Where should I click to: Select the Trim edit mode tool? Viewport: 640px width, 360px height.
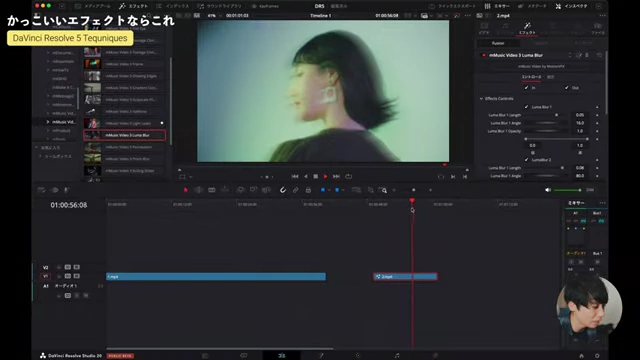[x=199, y=190]
